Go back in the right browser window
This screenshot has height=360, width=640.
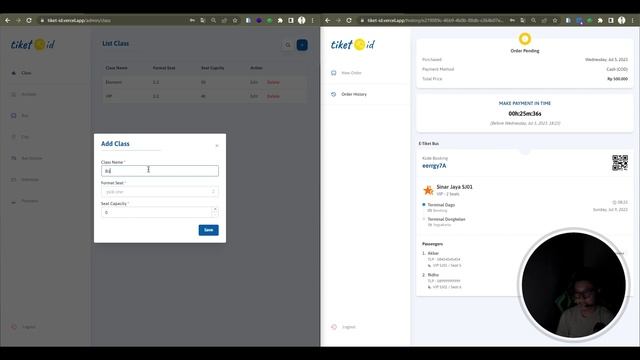click(328, 20)
